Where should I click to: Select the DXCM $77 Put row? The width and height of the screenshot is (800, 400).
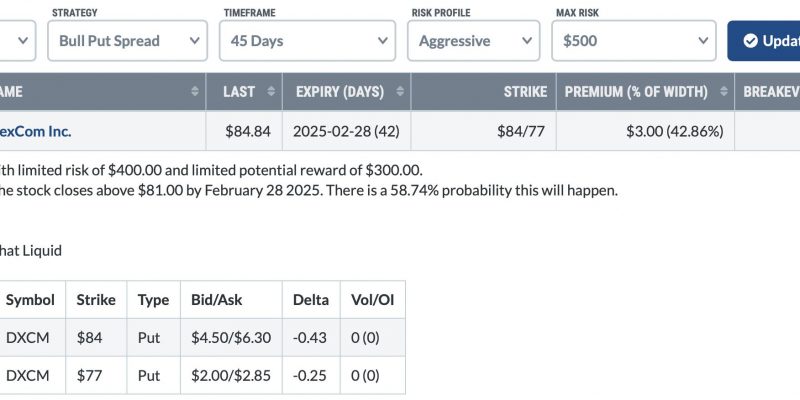(203, 376)
